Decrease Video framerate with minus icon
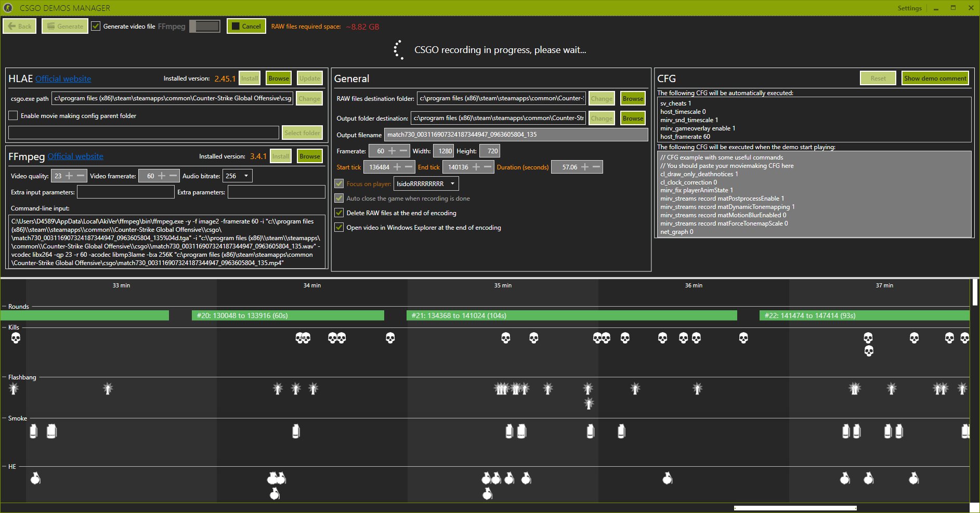 point(173,176)
